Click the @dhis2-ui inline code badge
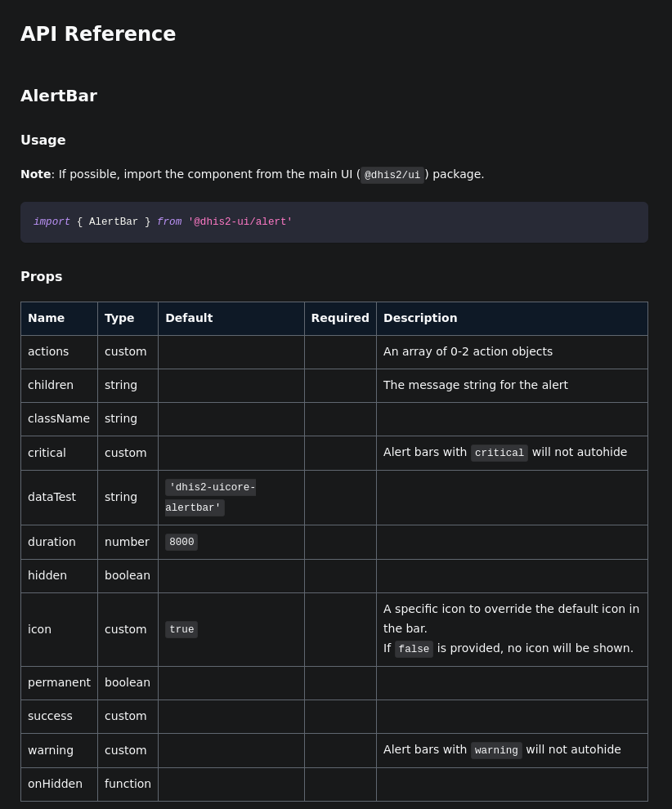Screen dimensions: 672x809 [392, 175]
